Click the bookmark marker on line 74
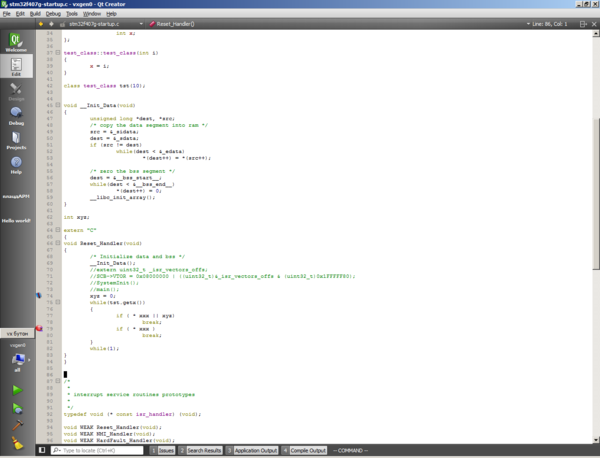Screen dimensions: 600x458 39,295
